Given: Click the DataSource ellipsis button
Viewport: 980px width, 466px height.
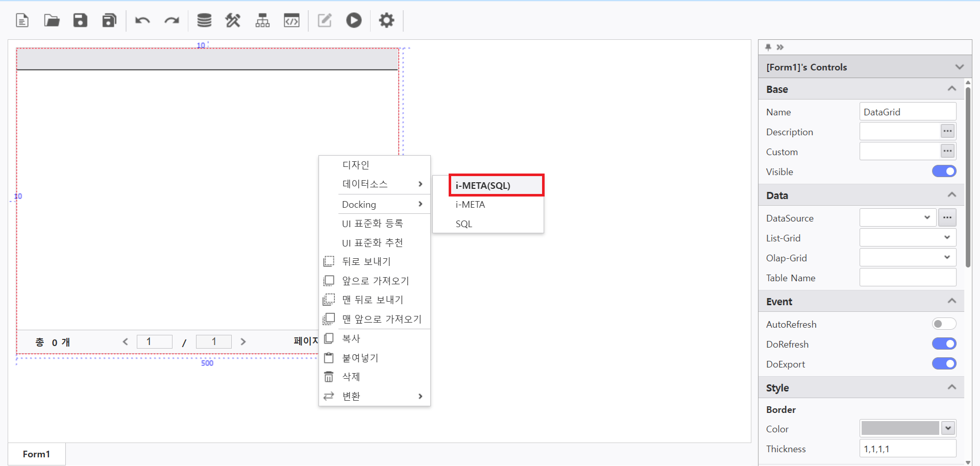Looking at the screenshot, I should [947, 217].
